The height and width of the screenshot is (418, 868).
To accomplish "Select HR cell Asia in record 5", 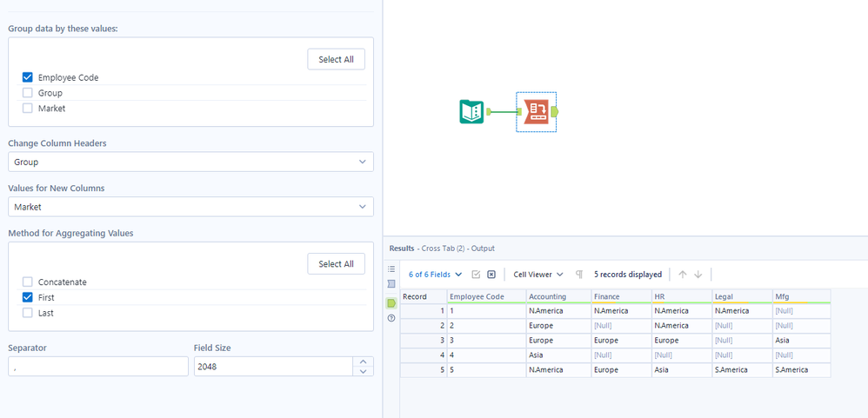I will pos(682,370).
